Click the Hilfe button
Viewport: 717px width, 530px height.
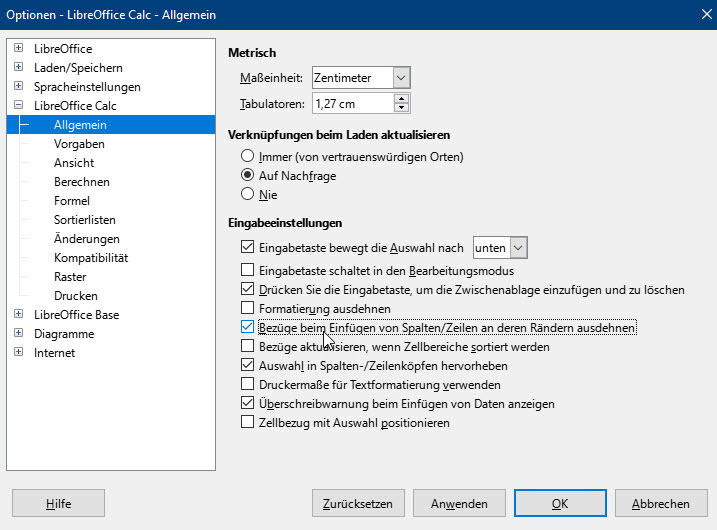[x=59, y=503]
